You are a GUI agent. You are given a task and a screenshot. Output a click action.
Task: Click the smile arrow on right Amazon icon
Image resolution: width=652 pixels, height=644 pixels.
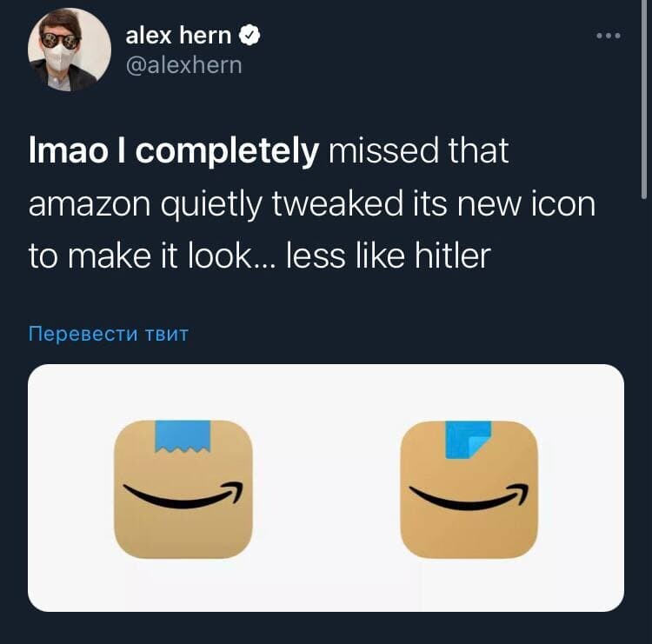469,497
